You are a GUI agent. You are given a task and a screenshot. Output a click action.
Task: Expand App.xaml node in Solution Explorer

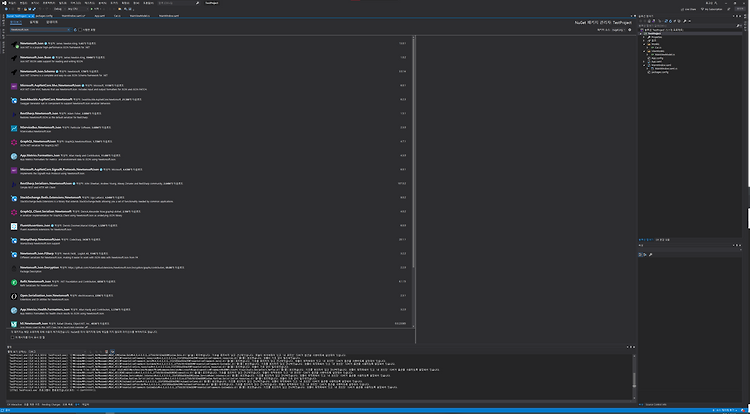643,62
